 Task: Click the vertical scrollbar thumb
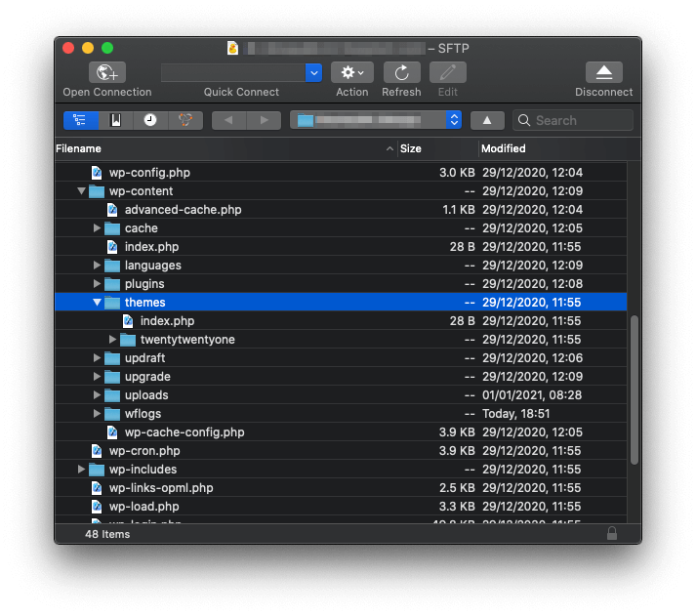(635, 389)
